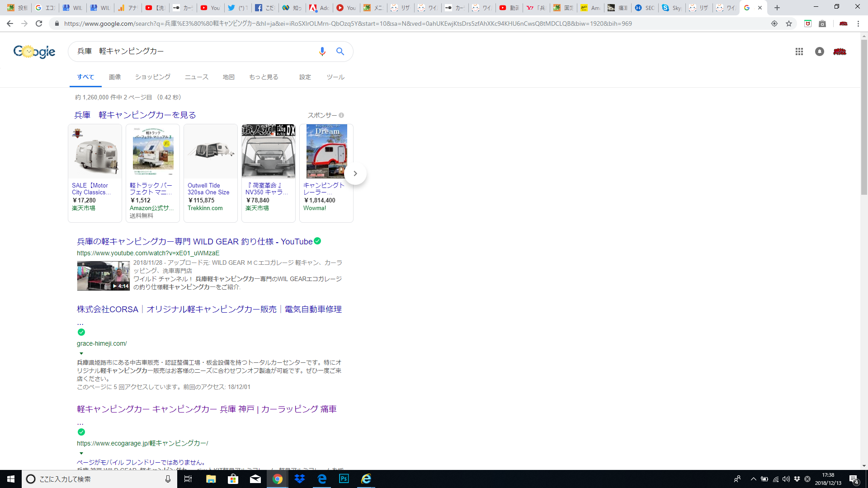Open the Chrome three-dot menu
This screenshot has height=488, width=868.
pos(858,23)
